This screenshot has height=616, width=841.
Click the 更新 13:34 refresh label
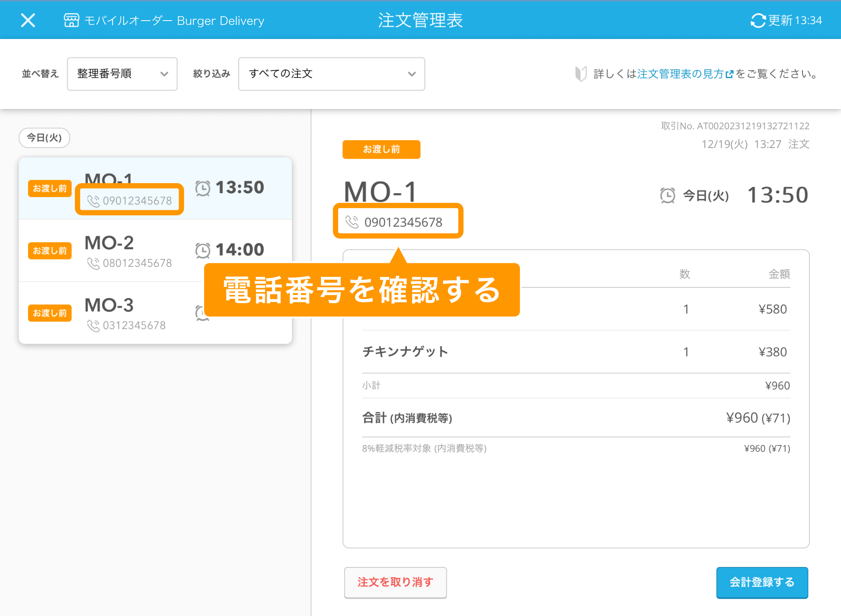795,20
